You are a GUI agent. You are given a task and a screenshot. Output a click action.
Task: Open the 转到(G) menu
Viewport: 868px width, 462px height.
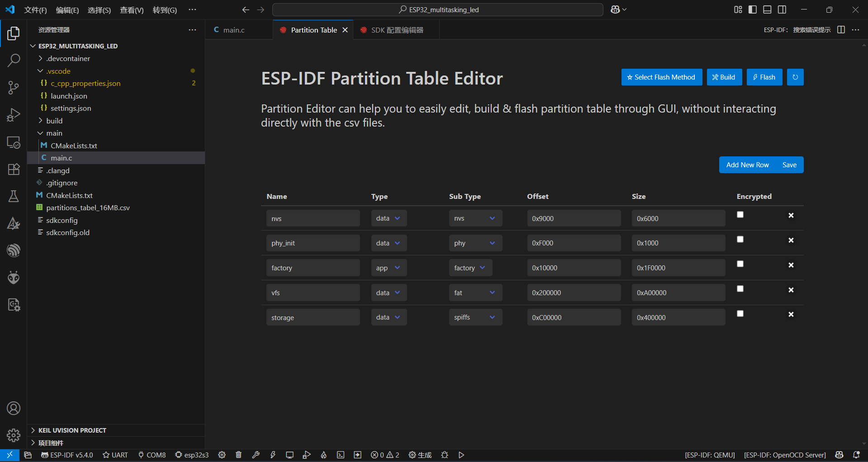(x=165, y=10)
